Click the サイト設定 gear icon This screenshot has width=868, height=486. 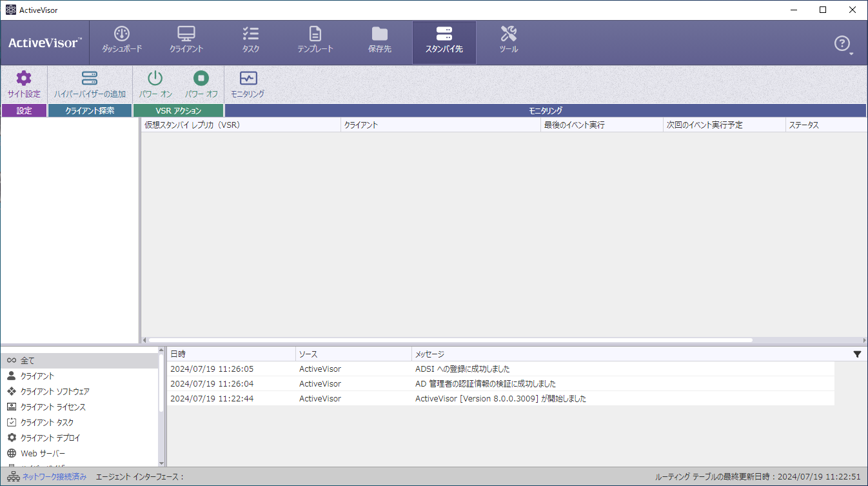tap(24, 79)
